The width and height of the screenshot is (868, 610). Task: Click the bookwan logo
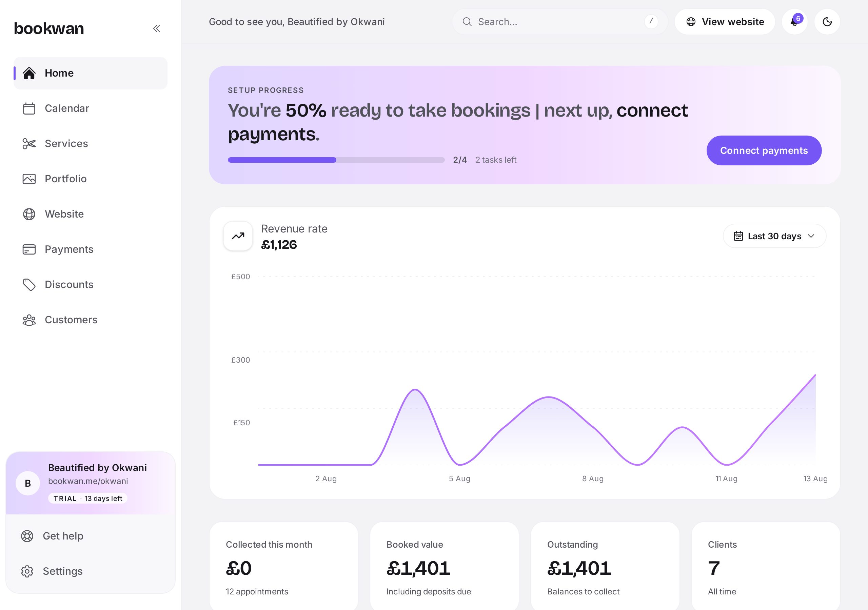click(x=49, y=28)
